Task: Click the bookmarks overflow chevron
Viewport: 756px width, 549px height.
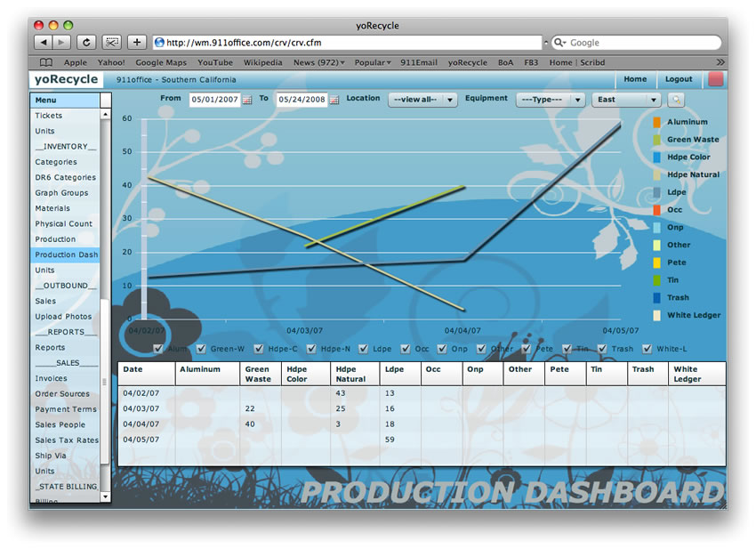Action: [x=720, y=62]
